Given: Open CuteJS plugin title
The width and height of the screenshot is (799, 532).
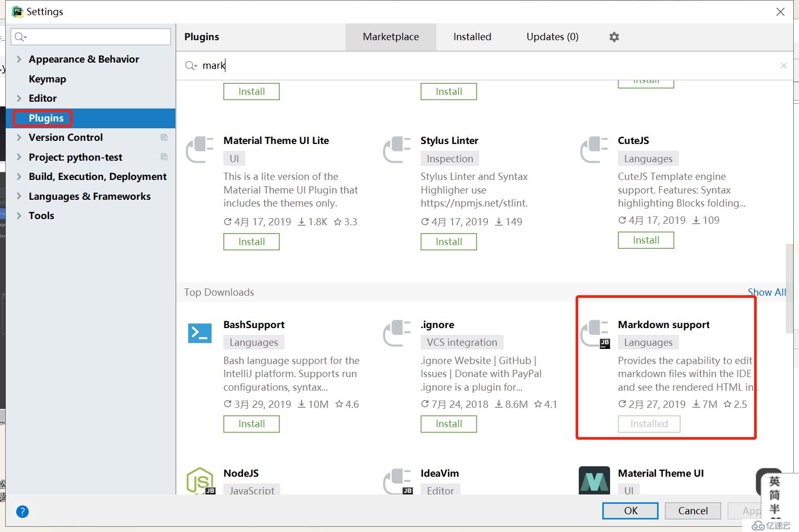Looking at the screenshot, I should (634, 141).
